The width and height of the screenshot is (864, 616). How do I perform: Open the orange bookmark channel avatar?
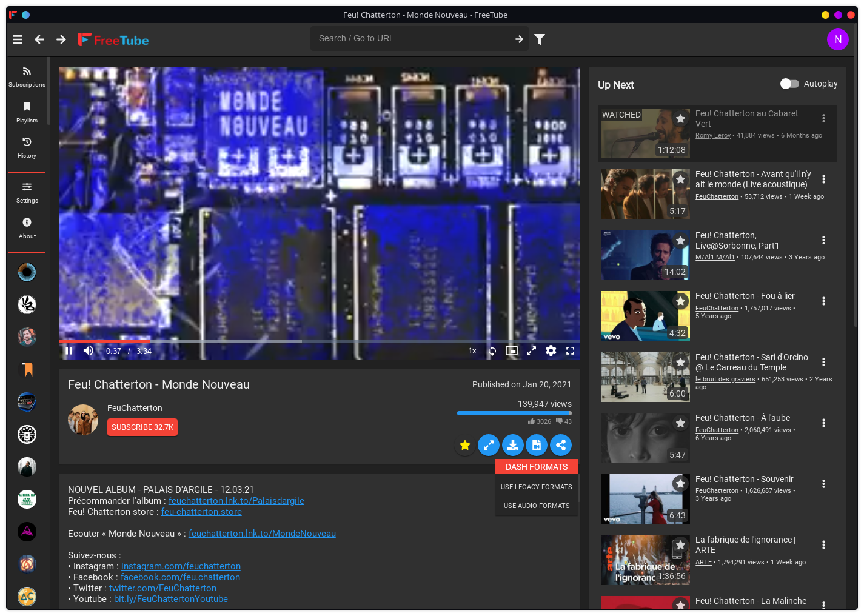pyautogui.click(x=27, y=369)
